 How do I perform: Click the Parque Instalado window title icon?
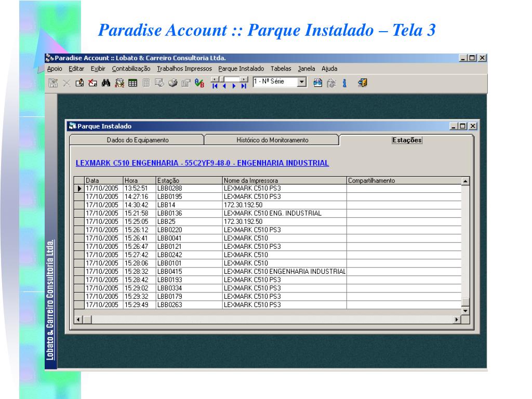point(72,126)
